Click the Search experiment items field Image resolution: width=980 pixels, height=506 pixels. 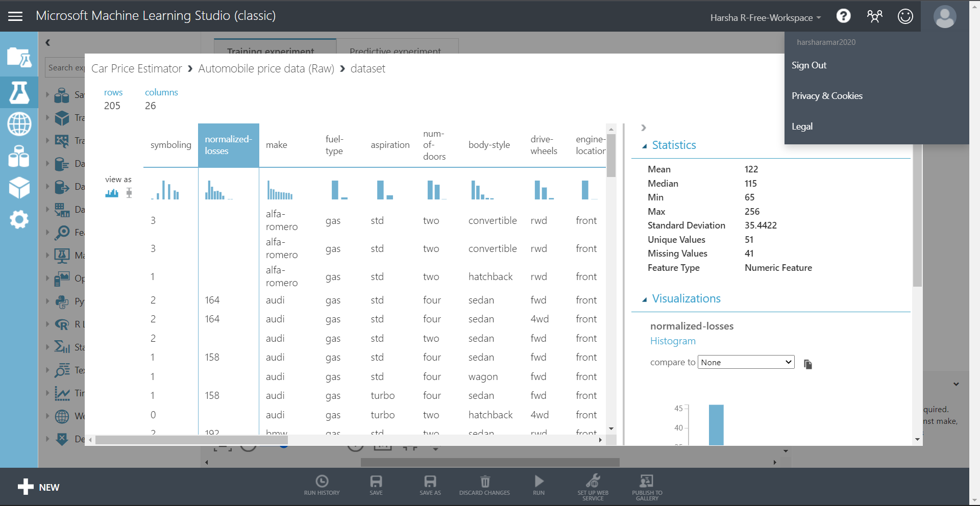point(65,67)
